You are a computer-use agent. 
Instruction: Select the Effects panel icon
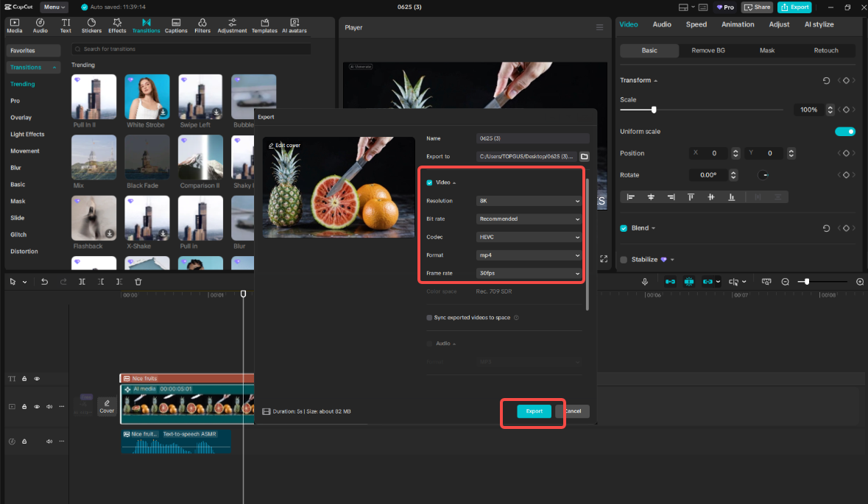pos(117,26)
